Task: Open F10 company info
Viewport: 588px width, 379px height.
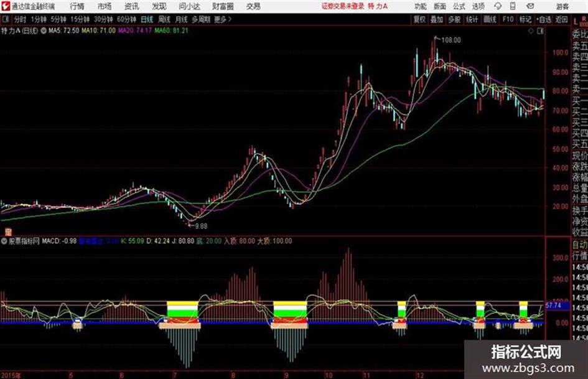Action: coord(508,19)
